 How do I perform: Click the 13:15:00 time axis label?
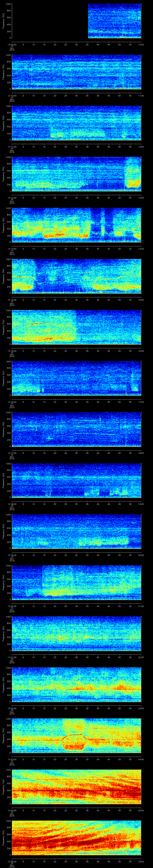pyautogui.click(x=12, y=351)
